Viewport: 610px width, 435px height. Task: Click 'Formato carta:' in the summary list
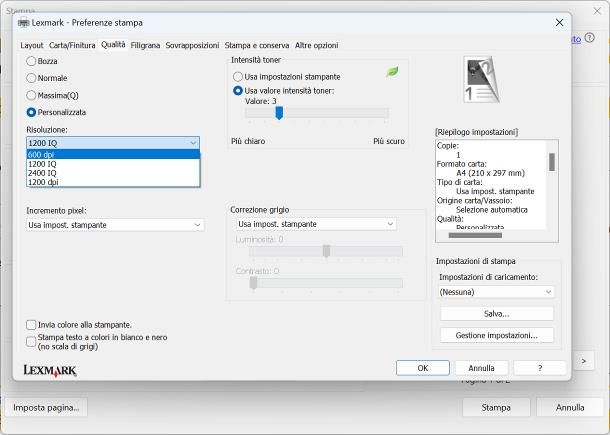(461, 164)
